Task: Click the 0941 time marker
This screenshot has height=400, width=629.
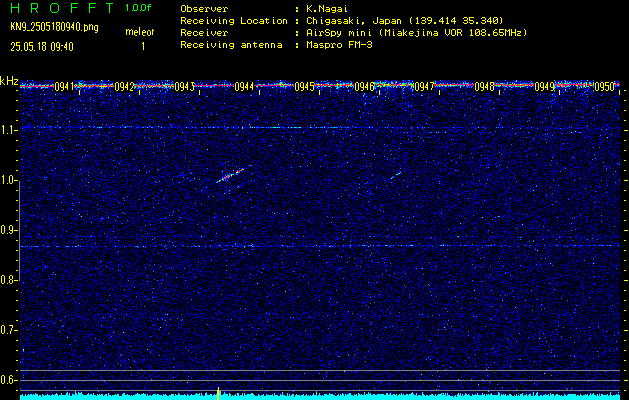Action: 64,86
